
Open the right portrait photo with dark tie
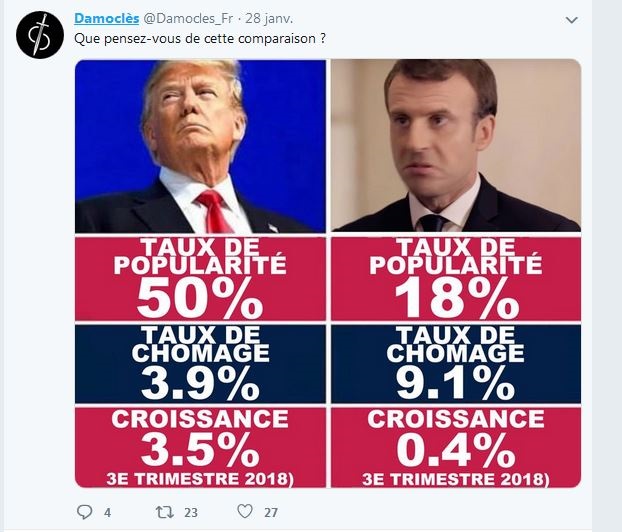point(456,146)
